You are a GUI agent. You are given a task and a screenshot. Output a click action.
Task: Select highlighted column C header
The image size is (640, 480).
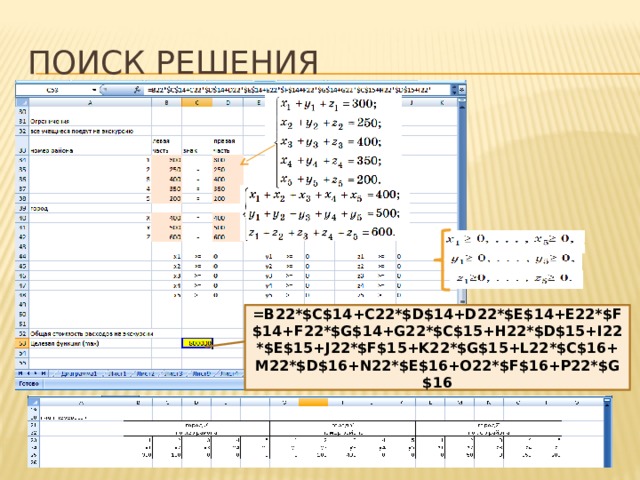tap(197, 103)
